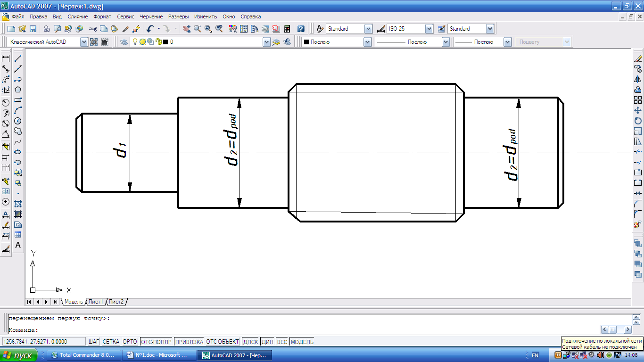Viewport: 644px width, 362px height.
Task: Jump to last layout tab arrow
Action: click(55, 302)
